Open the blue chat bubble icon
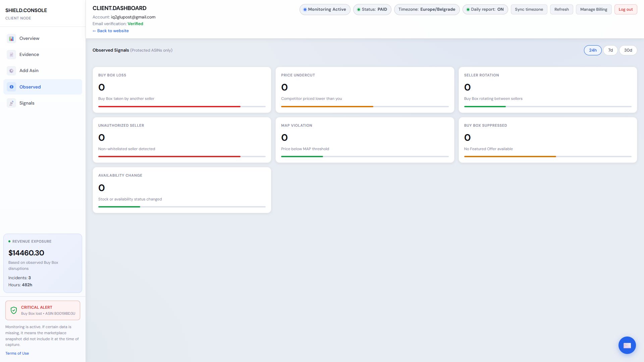The image size is (644, 362). tap(627, 345)
